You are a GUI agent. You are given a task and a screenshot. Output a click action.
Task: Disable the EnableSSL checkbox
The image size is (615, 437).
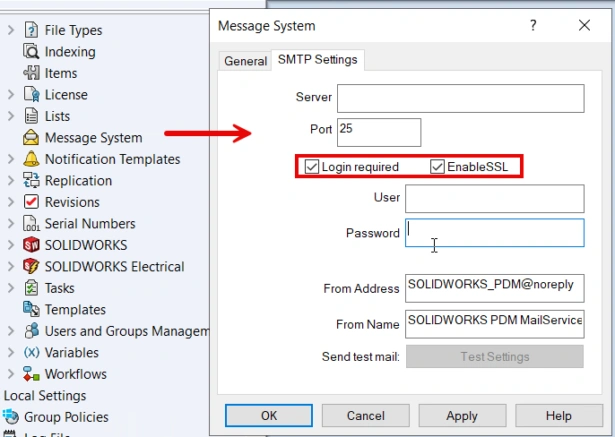coord(437,167)
